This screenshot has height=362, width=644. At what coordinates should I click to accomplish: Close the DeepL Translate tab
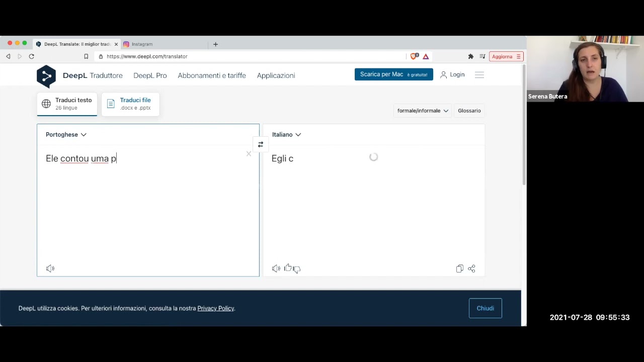(116, 44)
